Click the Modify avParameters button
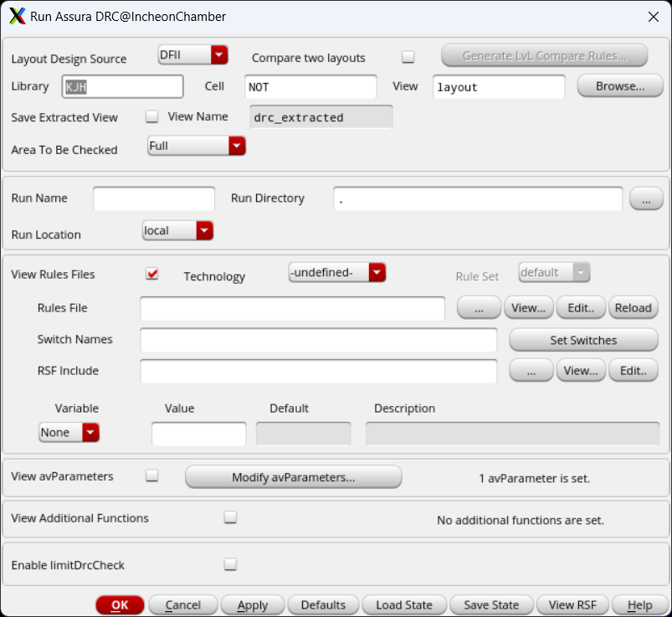The height and width of the screenshot is (617, 672). 294,477
